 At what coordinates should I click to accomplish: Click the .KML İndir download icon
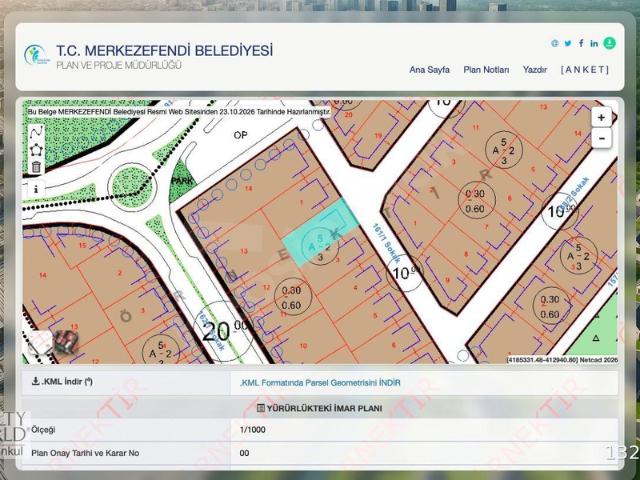pos(36,381)
